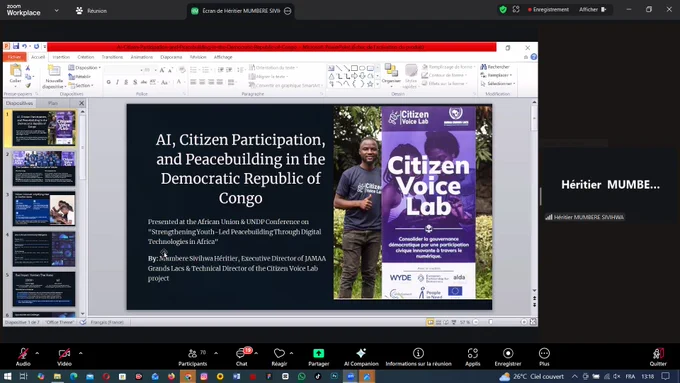Click the weather widget 26°C Ciel couvert
This screenshot has width=680, height=383.
532,376
